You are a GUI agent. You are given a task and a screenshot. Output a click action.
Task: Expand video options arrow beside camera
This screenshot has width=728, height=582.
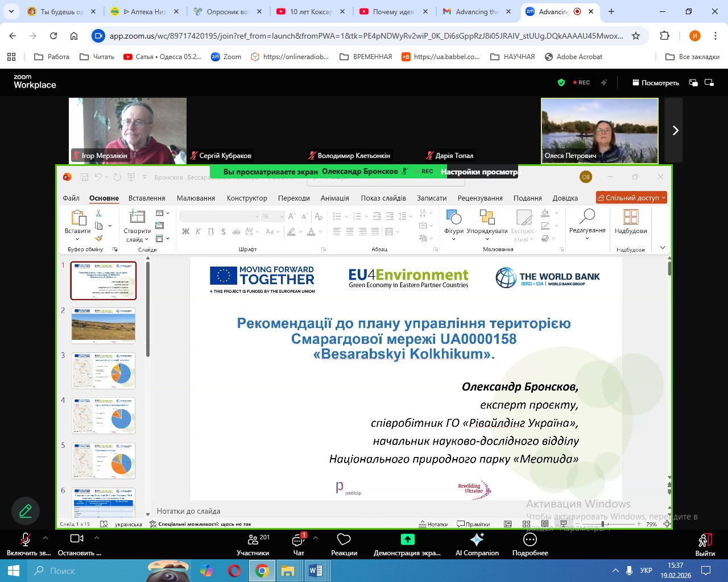[x=97, y=538]
